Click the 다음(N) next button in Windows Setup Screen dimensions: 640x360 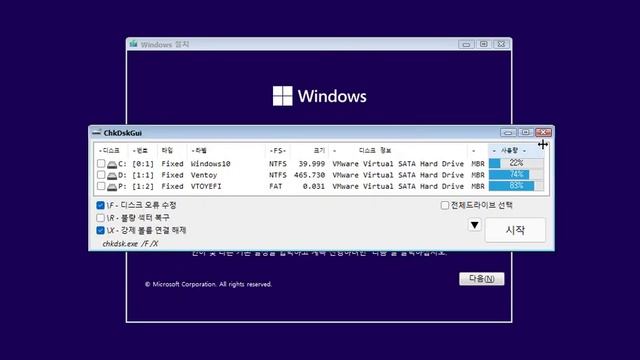(x=482, y=279)
